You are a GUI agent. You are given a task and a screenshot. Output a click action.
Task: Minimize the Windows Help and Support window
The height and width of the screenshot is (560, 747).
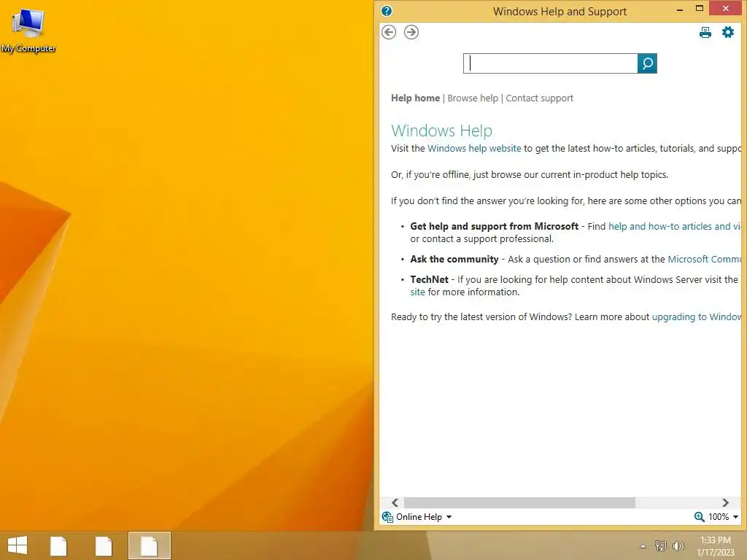680,9
